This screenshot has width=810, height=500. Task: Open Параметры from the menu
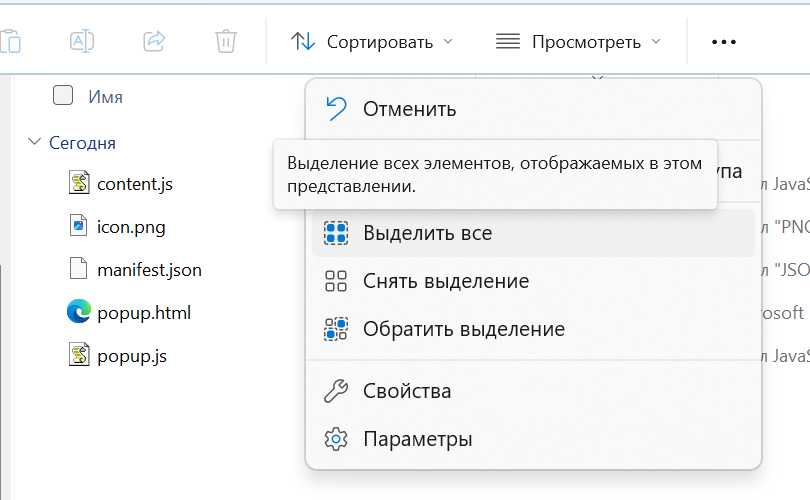tap(417, 439)
